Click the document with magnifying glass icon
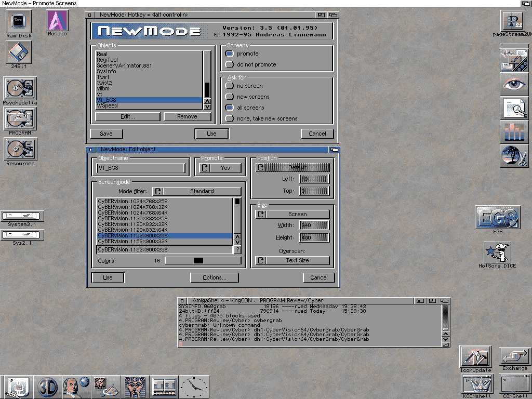Screen dimensions: 532x399 [x=514, y=108]
